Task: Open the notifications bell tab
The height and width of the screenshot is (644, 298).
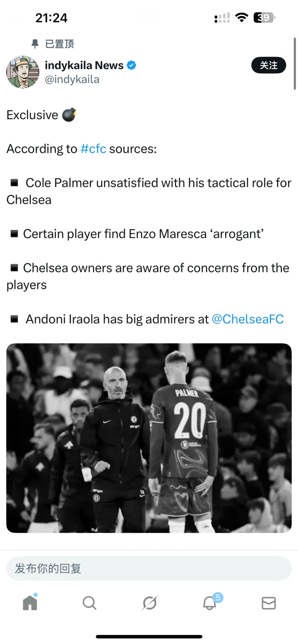Action: click(210, 603)
